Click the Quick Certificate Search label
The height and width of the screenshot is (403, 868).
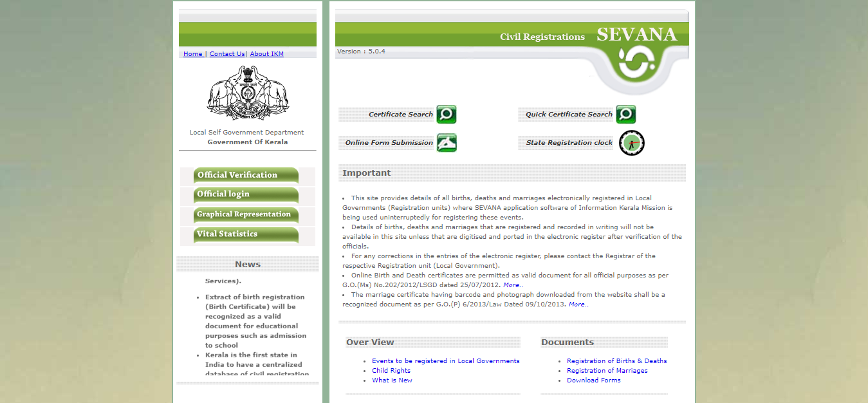[569, 115]
